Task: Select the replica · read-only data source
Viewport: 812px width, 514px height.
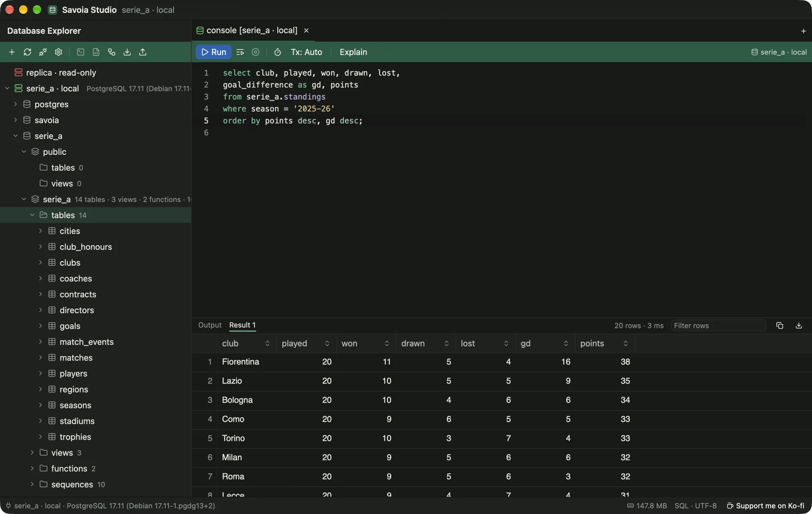Action: tap(95, 72)
